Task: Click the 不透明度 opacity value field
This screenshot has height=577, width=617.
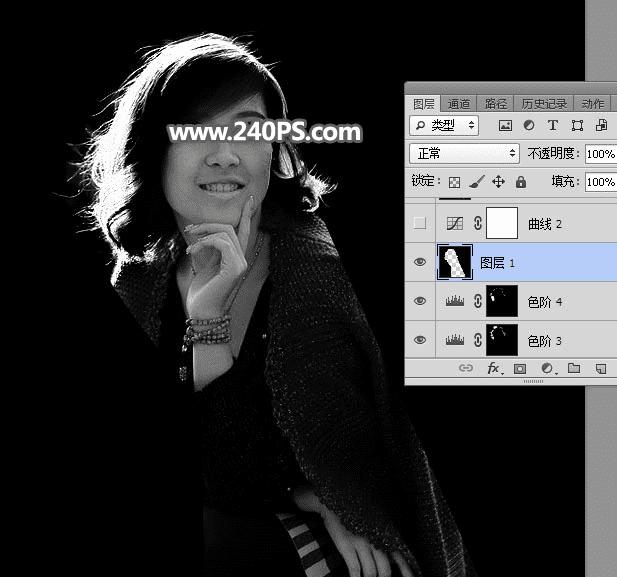Action: (x=601, y=153)
